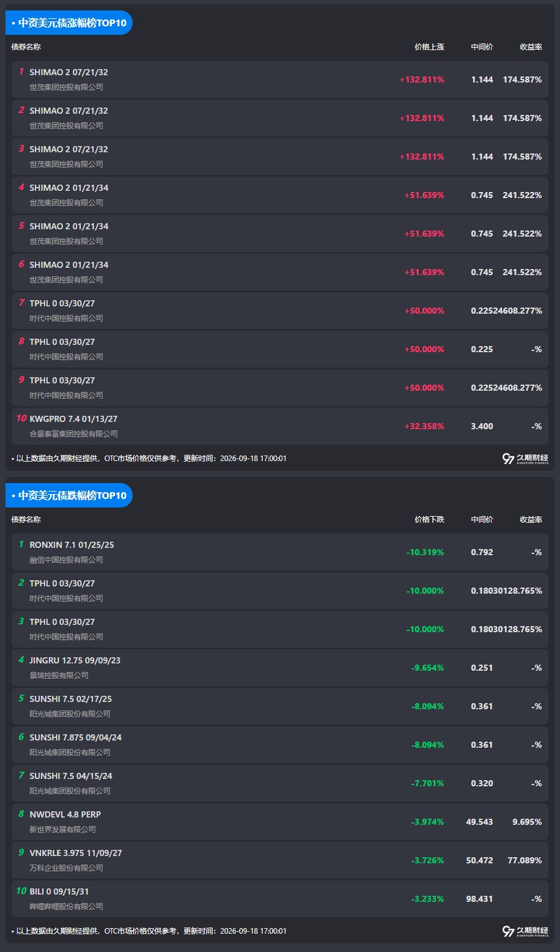Select TPHL 0 03/30/27 in gainers rank 8
Viewport: 560px width, 952px height.
[62, 342]
